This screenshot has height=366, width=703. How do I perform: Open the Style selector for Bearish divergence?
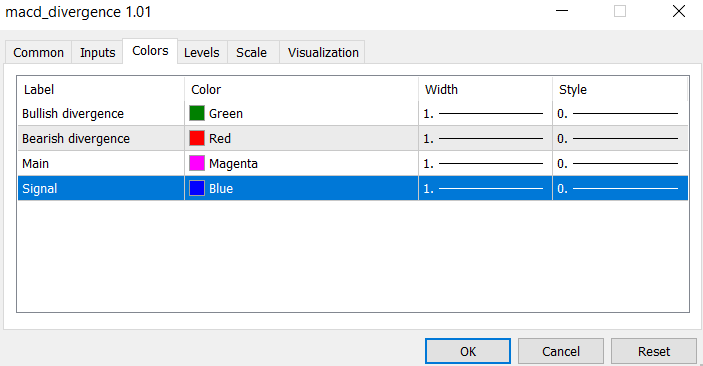(620, 139)
